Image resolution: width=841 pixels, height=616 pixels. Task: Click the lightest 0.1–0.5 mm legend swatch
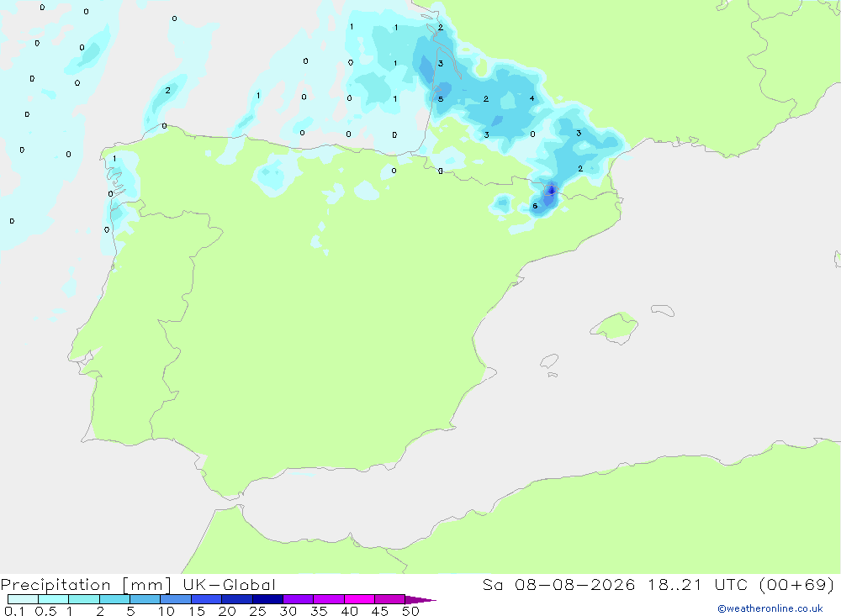pyautogui.click(x=23, y=599)
